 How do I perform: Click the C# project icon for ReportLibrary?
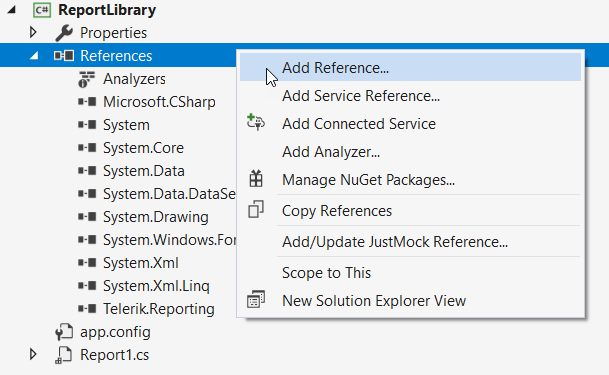click(x=42, y=10)
